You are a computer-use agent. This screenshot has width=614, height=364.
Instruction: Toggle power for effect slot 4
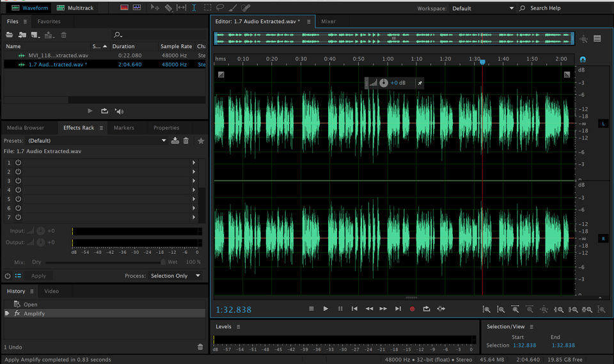point(18,189)
